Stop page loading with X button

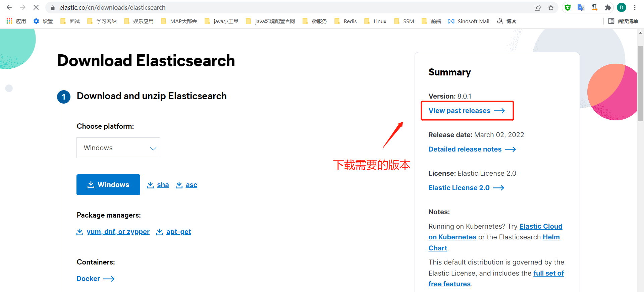point(36,7)
